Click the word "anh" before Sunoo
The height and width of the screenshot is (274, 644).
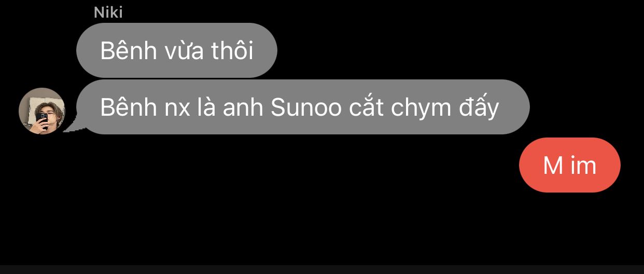click(x=243, y=108)
